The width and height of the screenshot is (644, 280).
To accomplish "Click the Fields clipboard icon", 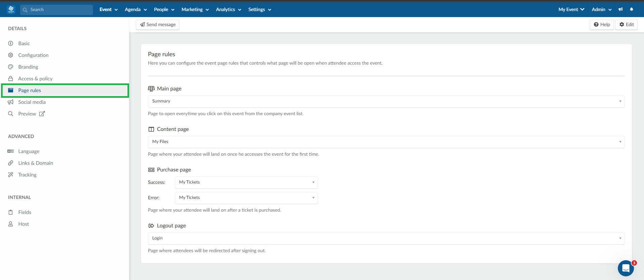I will 11,212.
